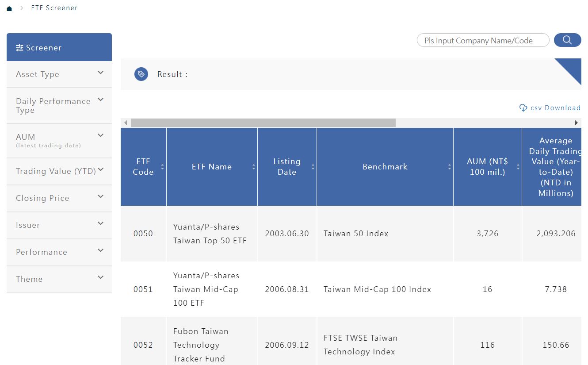Sort the AUM (NT$ 100 mil.) column

518,167
